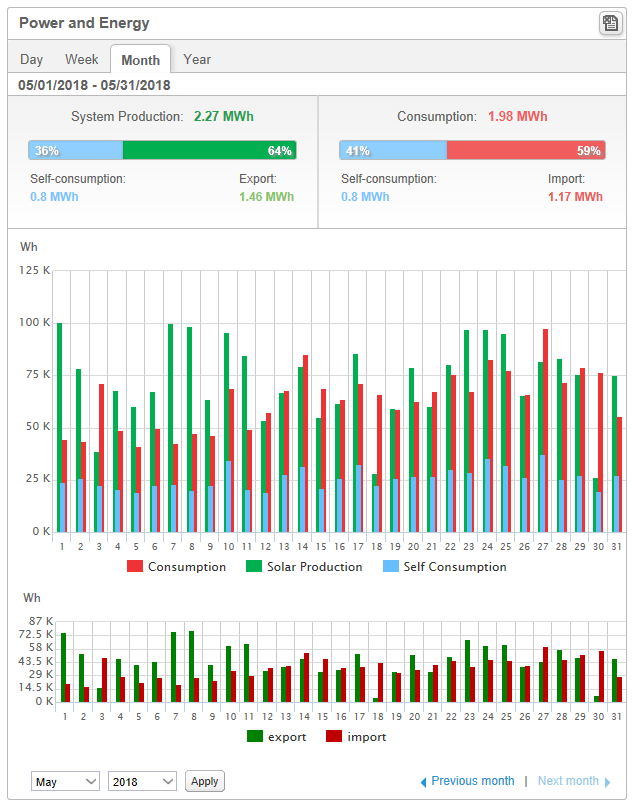Click day 30 import bar in lower chart

tap(601, 676)
